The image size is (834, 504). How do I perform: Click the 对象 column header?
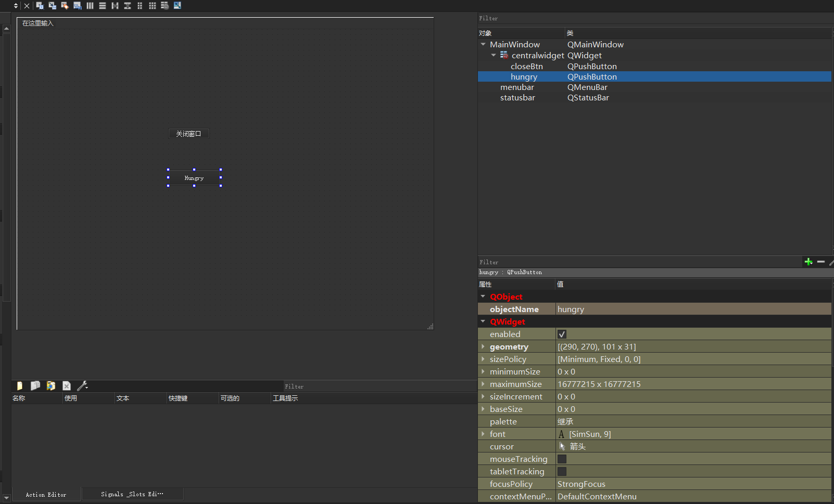pyautogui.click(x=521, y=33)
